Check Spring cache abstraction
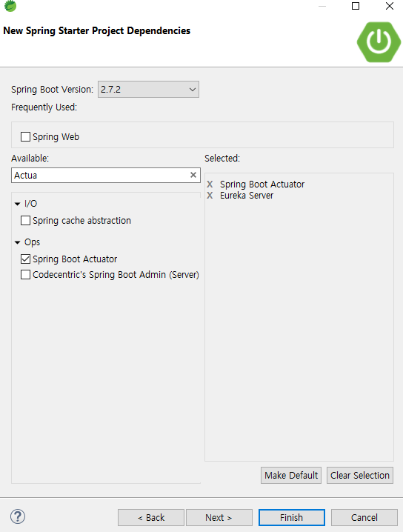 click(25, 221)
